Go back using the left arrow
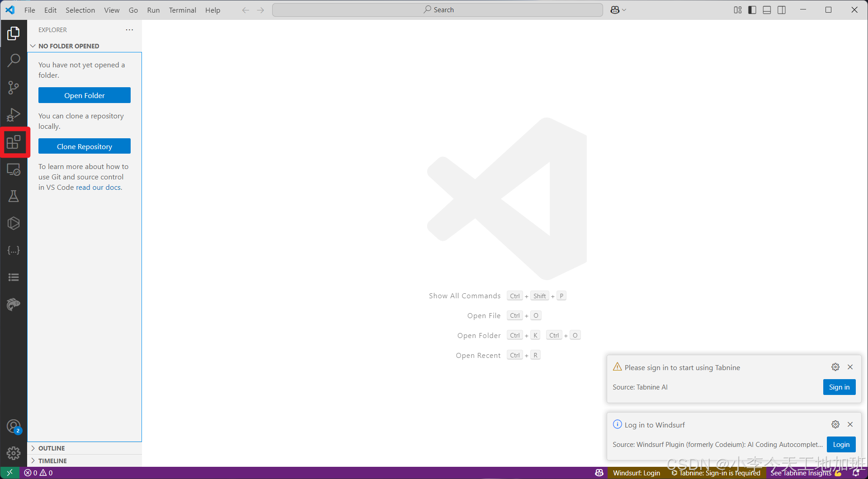The height and width of the screenshot is (479, 868). 245,10
